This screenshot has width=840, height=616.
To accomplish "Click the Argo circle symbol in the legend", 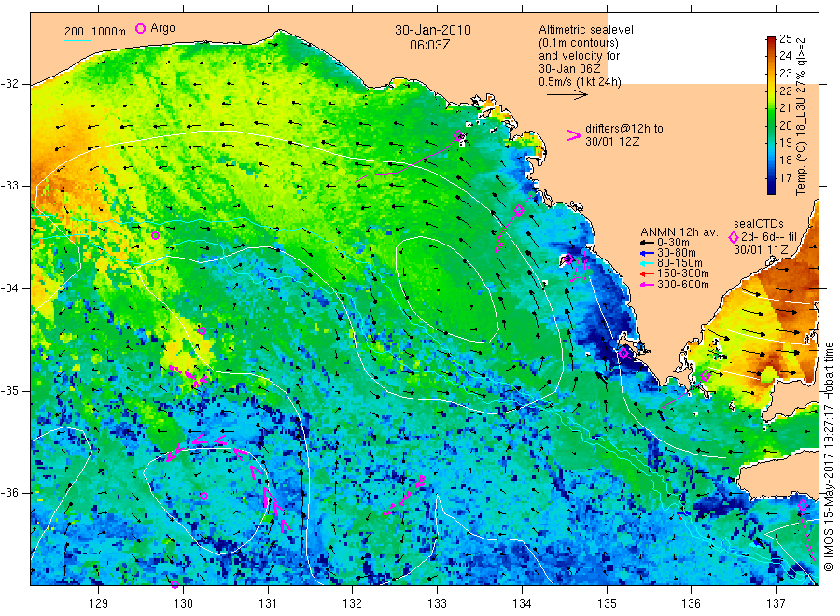I will coord(140,28).
